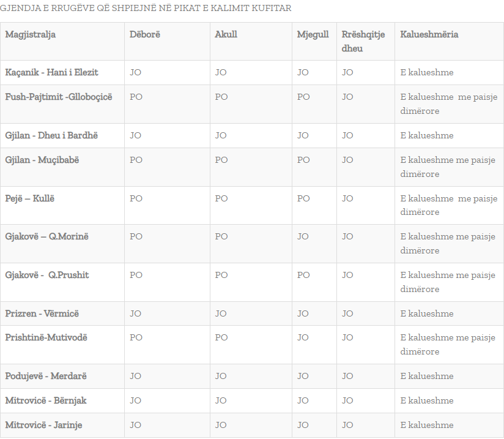Click the Gjakovë - Q.Prushit entry
This screenshot has height=439, width=504.
(47, 275)
